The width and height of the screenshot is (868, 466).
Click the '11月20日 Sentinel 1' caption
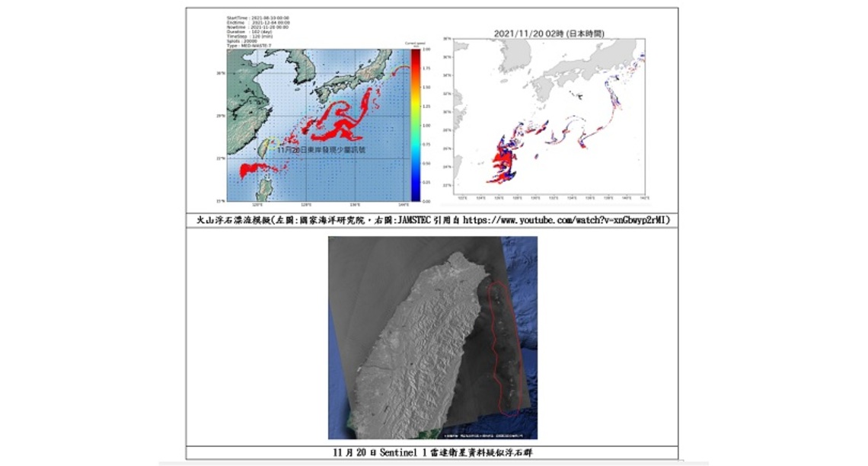coord(433,453)
